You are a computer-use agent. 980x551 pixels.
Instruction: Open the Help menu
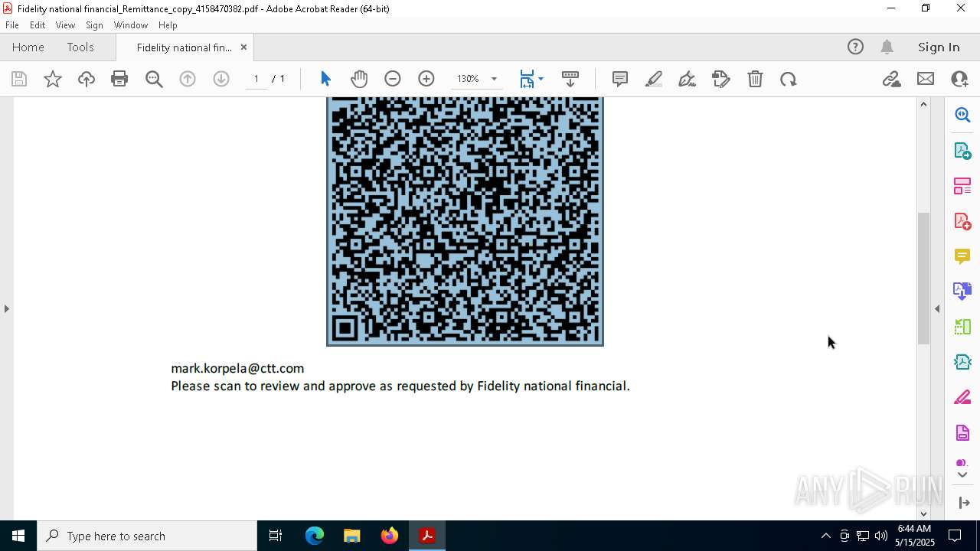[168, 25]
